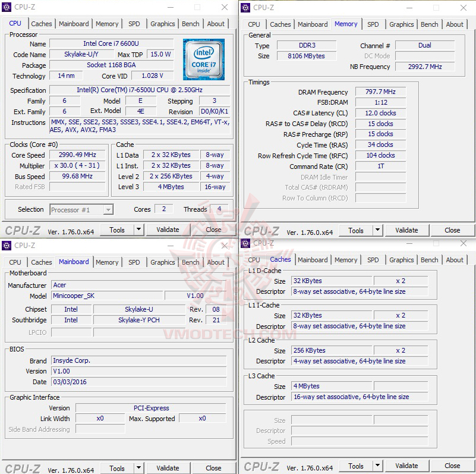Click the CPU-Z icon in the Caches window title bar
The width and height of the screenshot is (476, 474).
click(245, 243)
